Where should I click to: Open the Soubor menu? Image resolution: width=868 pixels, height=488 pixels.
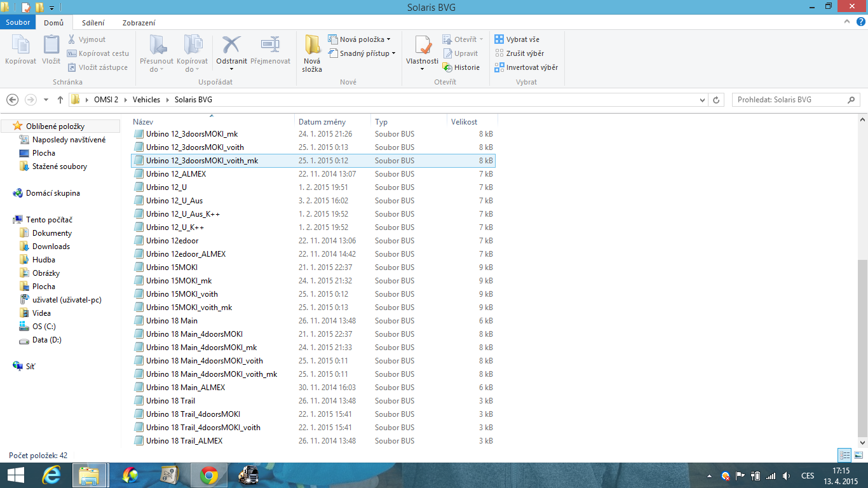pos(18,23)
